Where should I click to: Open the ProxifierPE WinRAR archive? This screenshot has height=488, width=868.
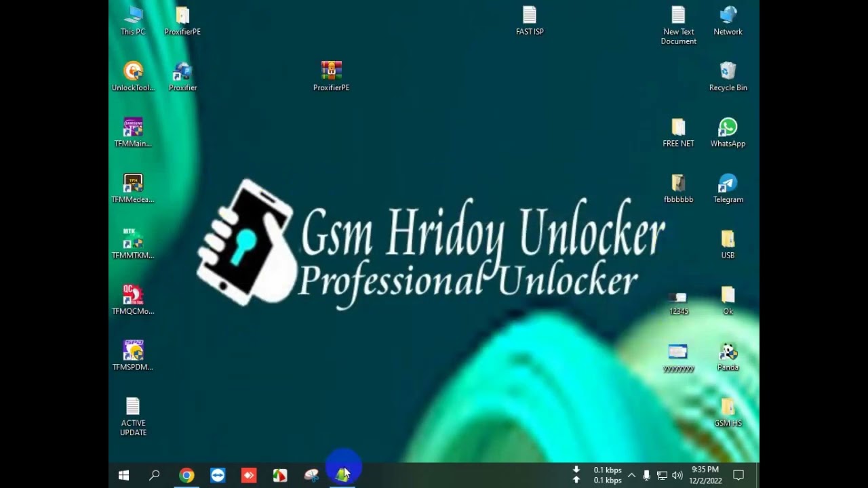coord(331,76)
